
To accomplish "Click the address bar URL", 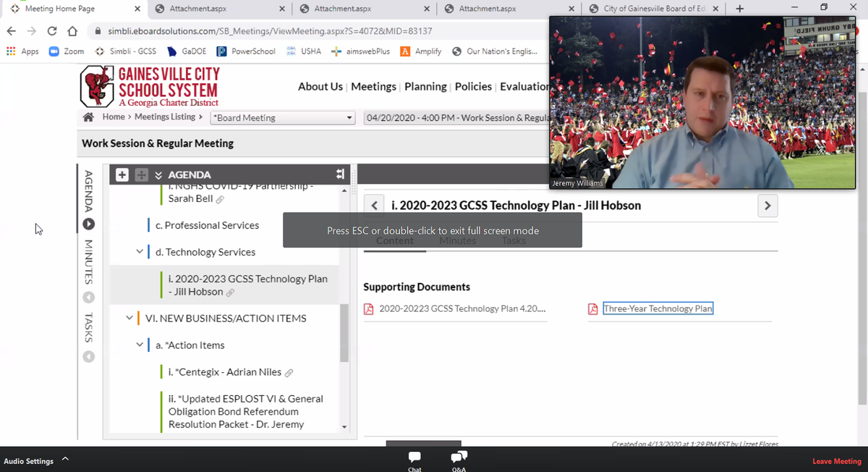I will (270, 31).
